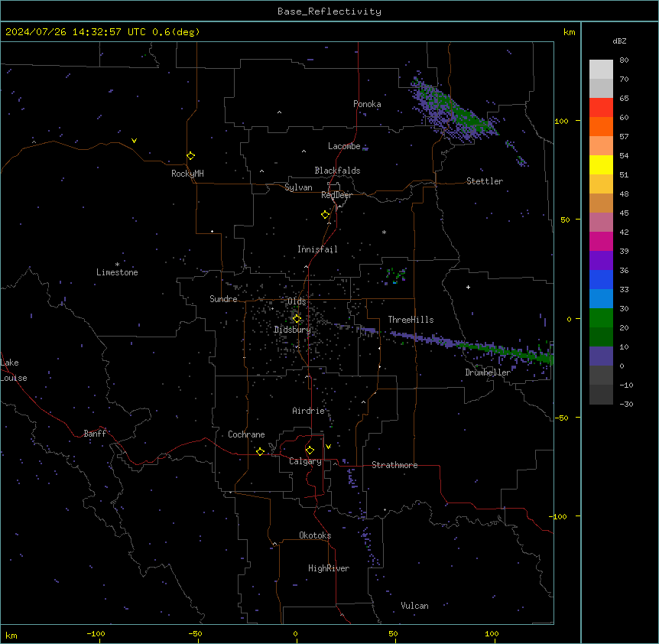Click the Blackfalds city label
Screen dimensions: 659x644
coord(337,171)
